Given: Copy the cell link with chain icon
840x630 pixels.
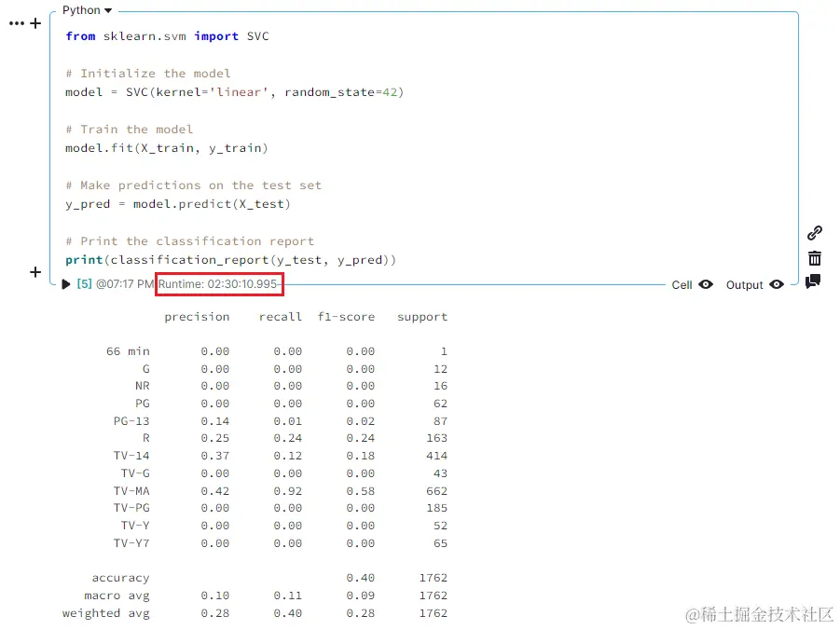Looking at the screenshot, I should click(814, 232).
